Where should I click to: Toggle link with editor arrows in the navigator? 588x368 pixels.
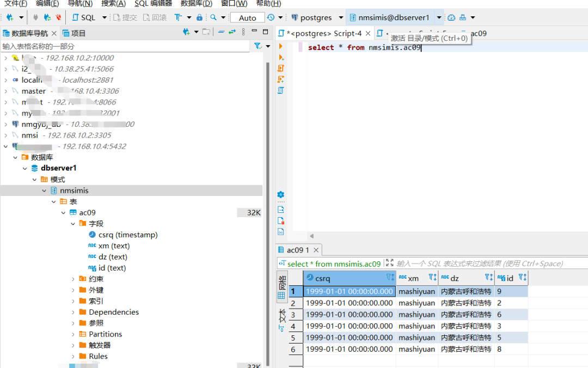(x=232, y=32)
